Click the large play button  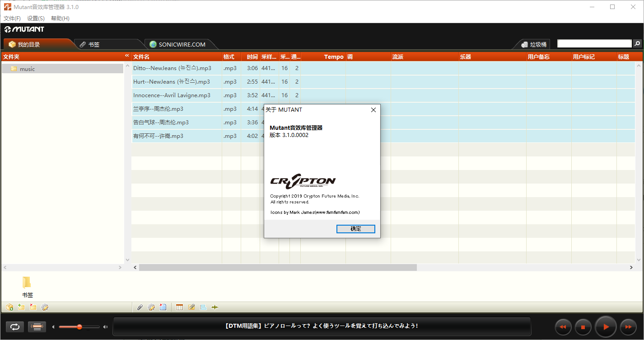point(606,326)
